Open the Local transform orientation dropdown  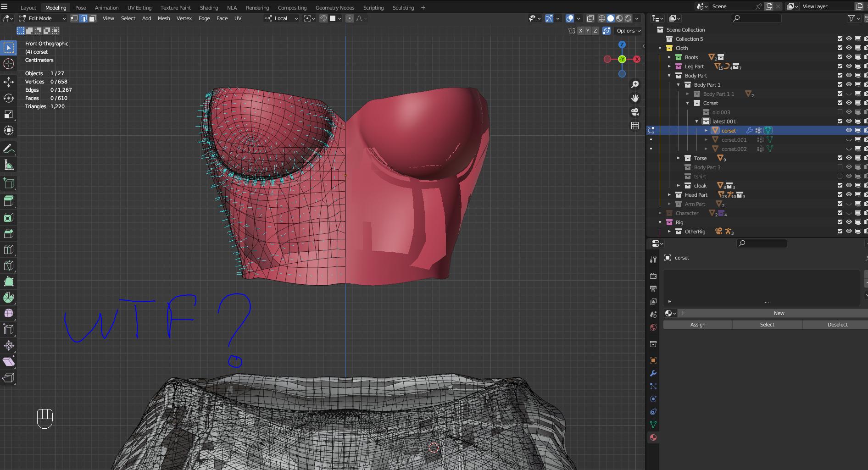[x=282, y=18]
